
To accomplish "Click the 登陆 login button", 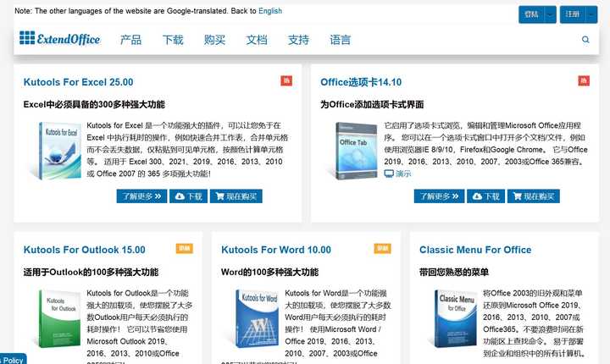I will click(531, 14).
